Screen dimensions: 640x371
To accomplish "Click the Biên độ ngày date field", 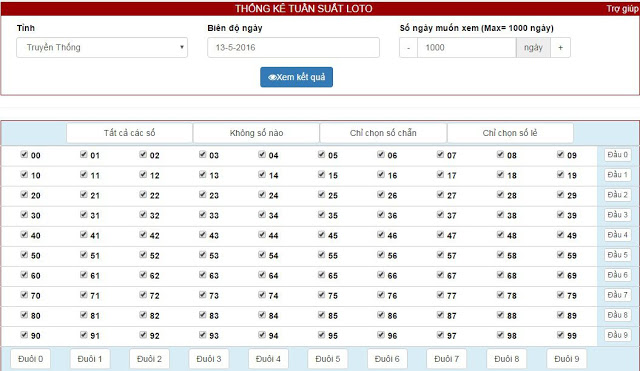I will pyautogui.click(x=293, y=47).
